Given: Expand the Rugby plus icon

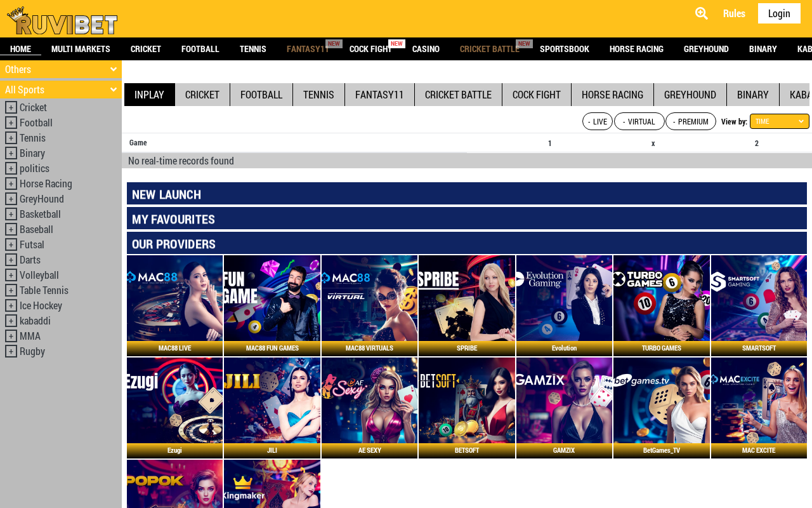Looking at the screenshot, I should point(11,351).
